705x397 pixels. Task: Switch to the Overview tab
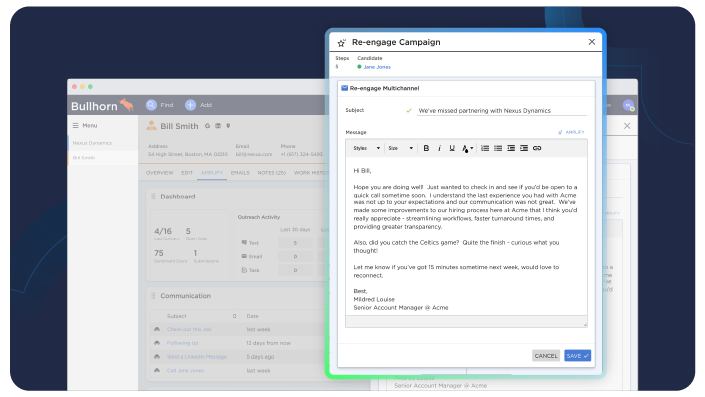pyautogui.click(x=160, y=173)
